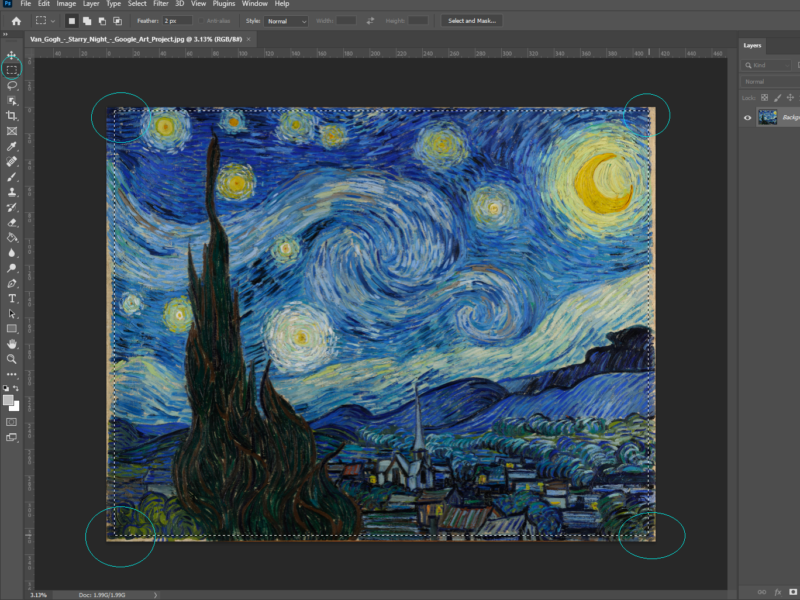The height and width of the screenshot is (600, 800).
Task: Enable the Add to selection mode
Action: point(87,21)
